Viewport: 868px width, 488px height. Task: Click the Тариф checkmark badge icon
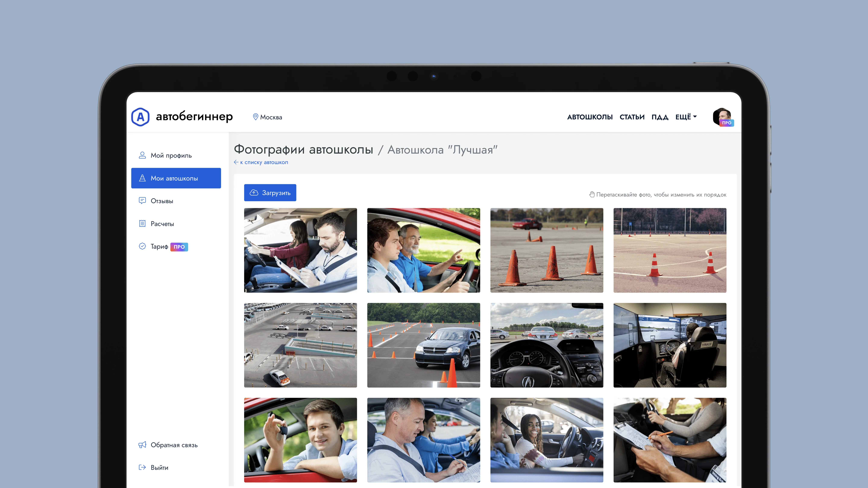pos(142,246)
